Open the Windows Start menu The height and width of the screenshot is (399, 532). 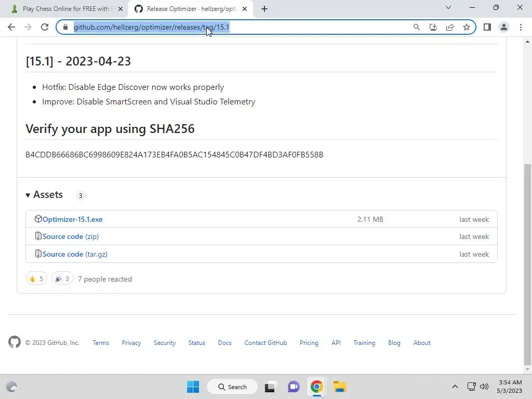pyautogui.click(x=193, y=387)
